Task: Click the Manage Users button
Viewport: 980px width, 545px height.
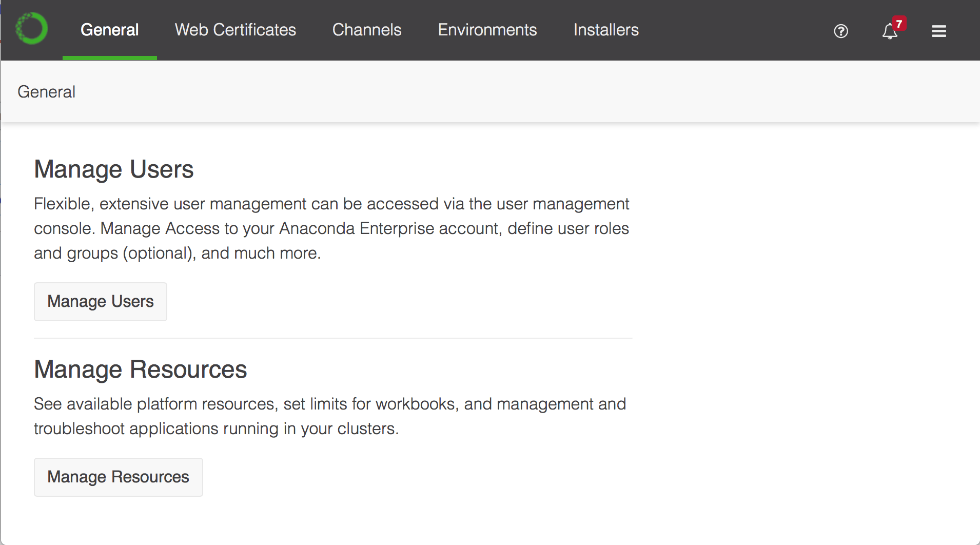Action: click(x=101, y=302)
